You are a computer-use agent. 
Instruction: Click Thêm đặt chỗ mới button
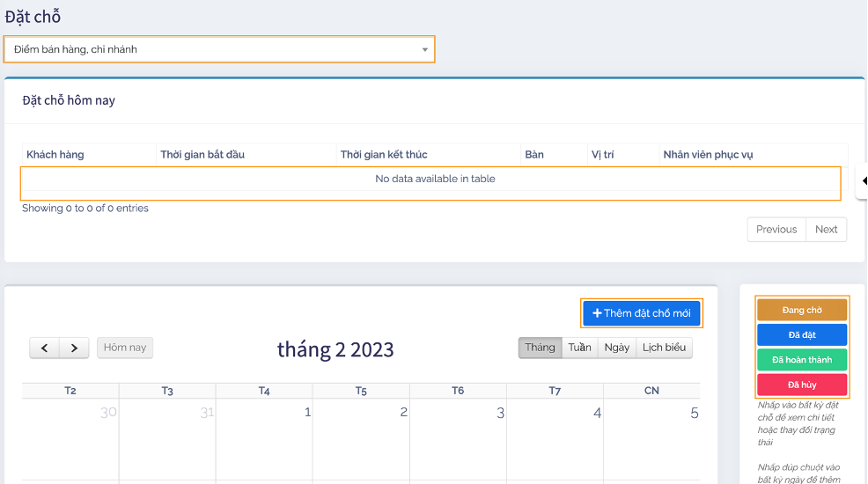642,313
